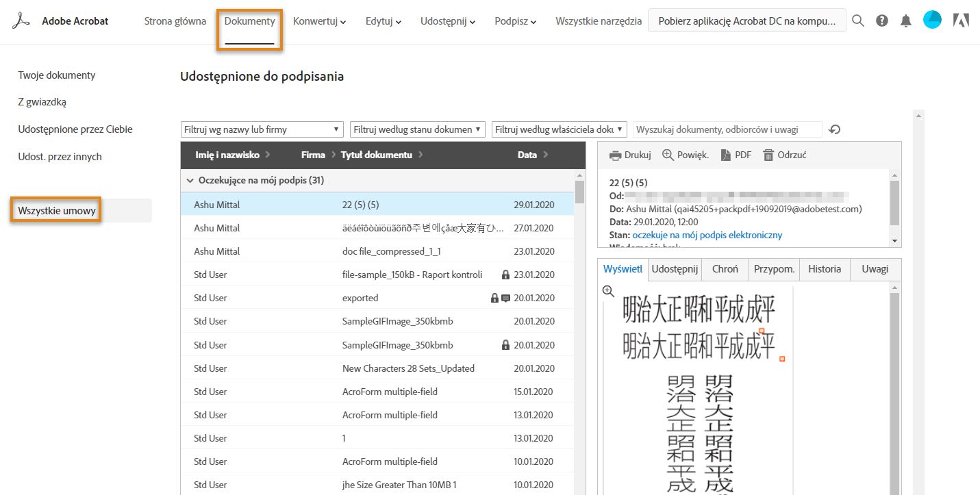Click lock icon on exported row
This screenshot has height=495, width=980.
click(494, 298)
